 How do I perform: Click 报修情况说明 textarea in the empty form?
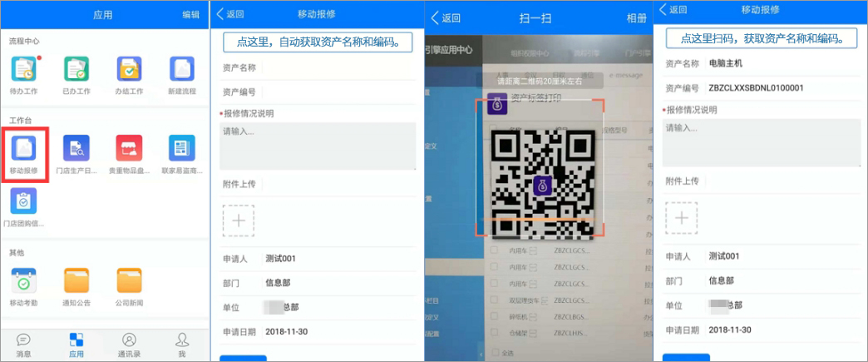click(318, 146)
